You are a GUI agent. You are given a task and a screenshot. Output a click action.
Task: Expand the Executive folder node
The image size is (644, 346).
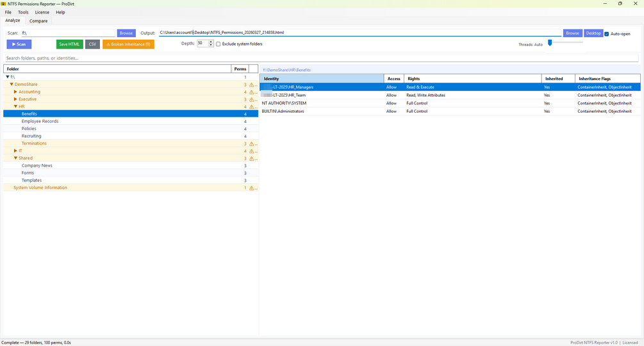click(x=15, y=99)
